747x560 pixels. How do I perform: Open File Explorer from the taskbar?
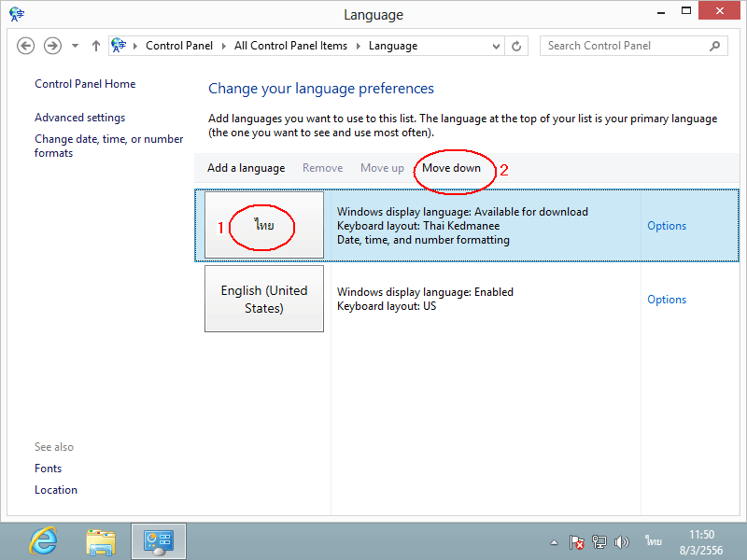[101, 542]
